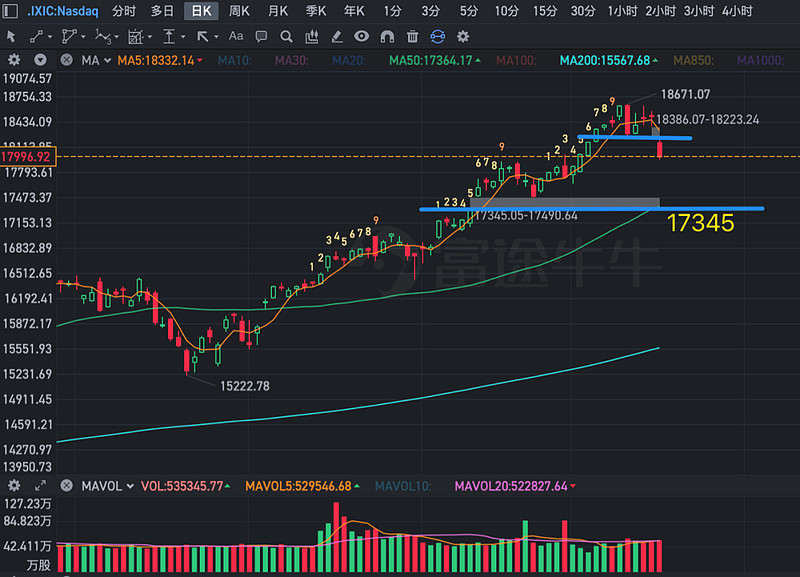Image resolution: width=800 pixels, height=577 pixels.
Task: Enable the MA20 line
Action: [349, 61]
